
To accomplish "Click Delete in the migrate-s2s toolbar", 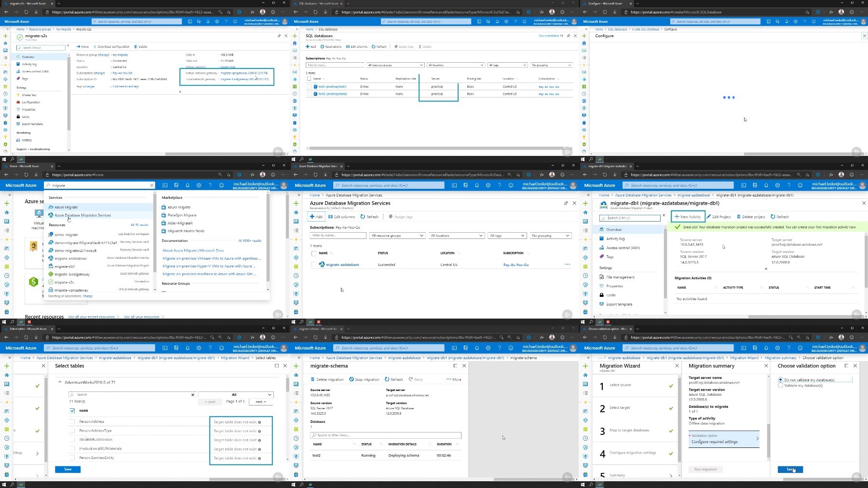I will tap(141, 47).
